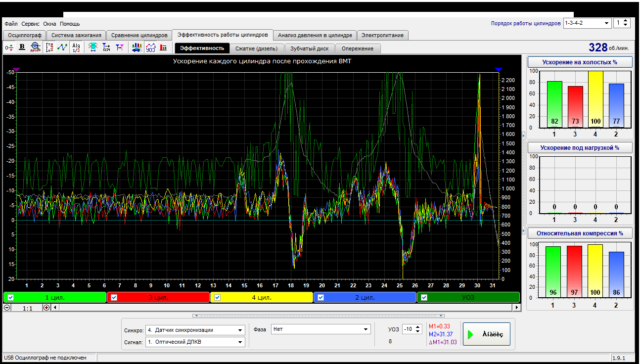The image size is (641, 364).
Task: Click the Относительная компрессия % header
Action: click(x=580, y=233)
